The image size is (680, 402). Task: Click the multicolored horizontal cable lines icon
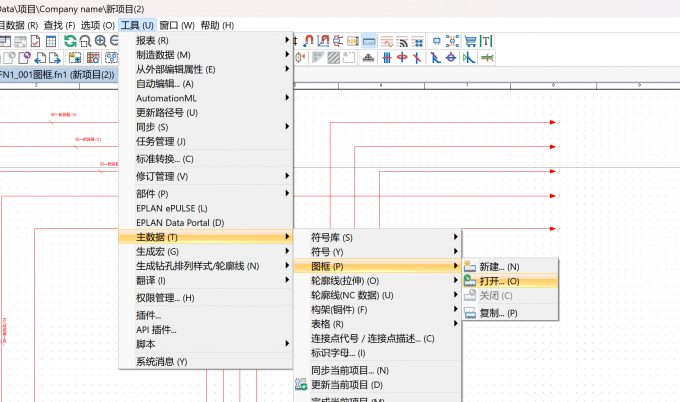487,57
